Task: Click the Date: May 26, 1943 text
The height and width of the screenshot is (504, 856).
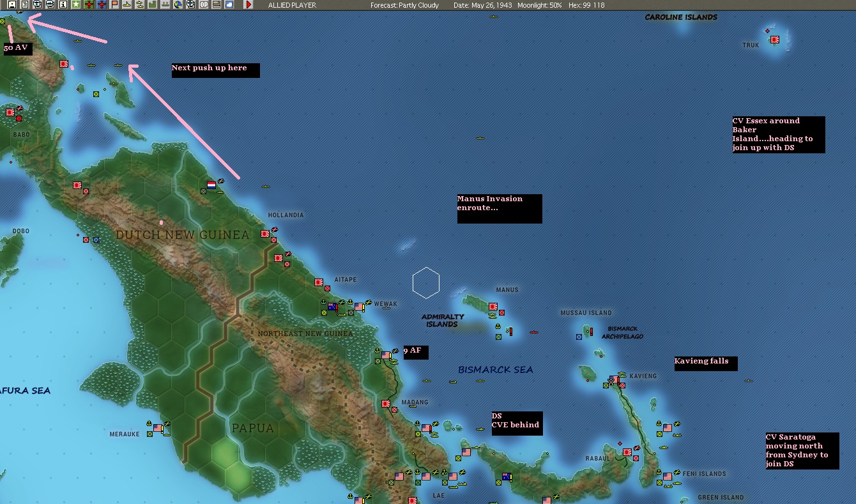Action: pos(482,5)
